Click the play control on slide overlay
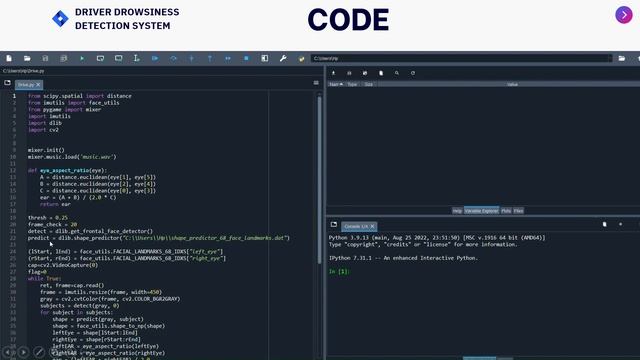Viewport: 640px width, 360px height. [24, 352]
